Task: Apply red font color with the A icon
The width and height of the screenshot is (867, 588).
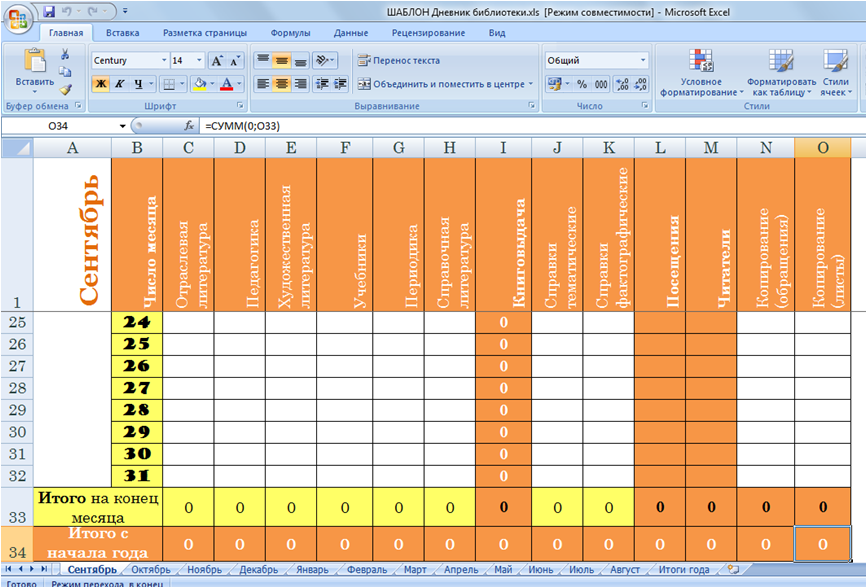Action: click(x=227, y=84)
